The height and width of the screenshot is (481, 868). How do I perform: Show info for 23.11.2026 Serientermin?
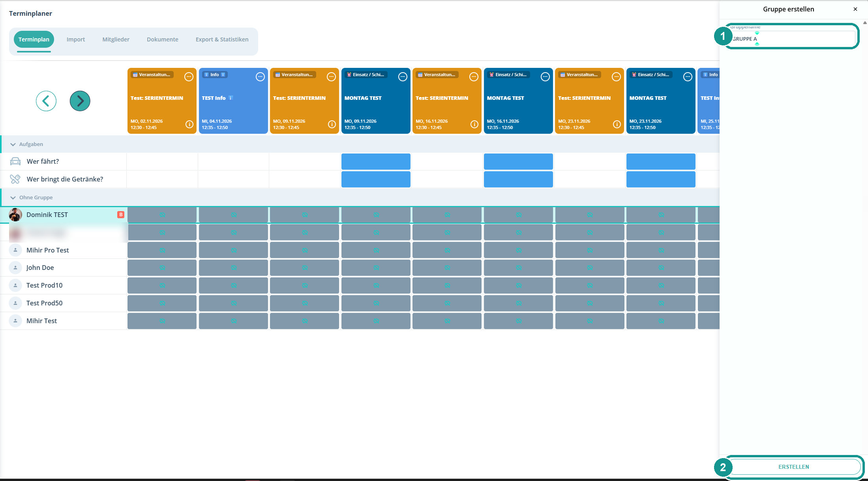tap(617, 124)
